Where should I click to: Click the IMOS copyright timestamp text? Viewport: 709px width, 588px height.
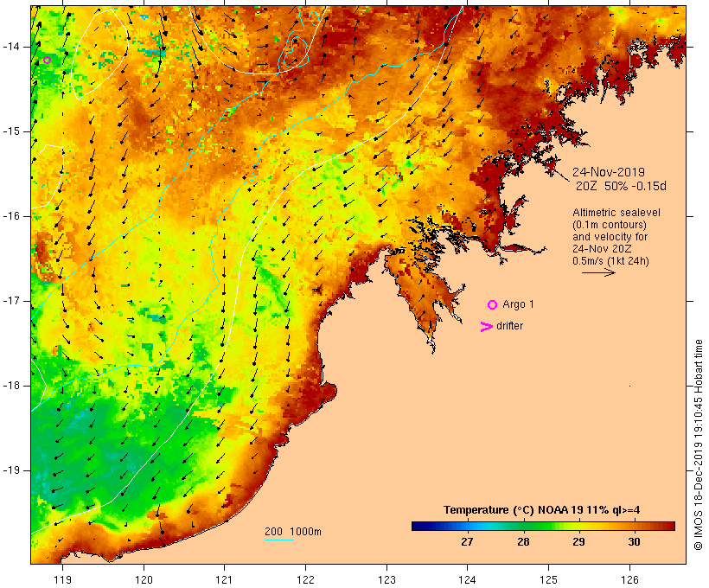698,444
